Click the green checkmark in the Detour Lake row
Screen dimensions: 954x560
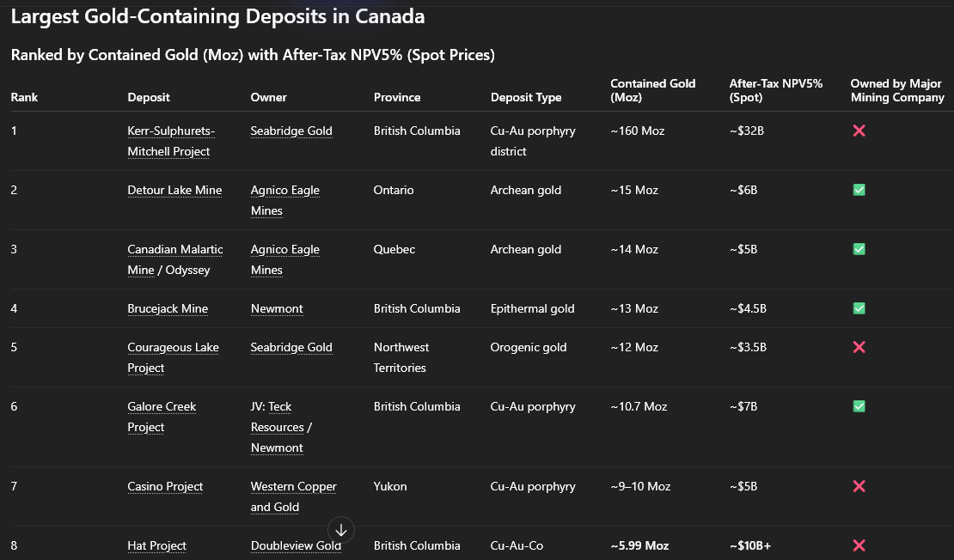(x=858, y=190)
